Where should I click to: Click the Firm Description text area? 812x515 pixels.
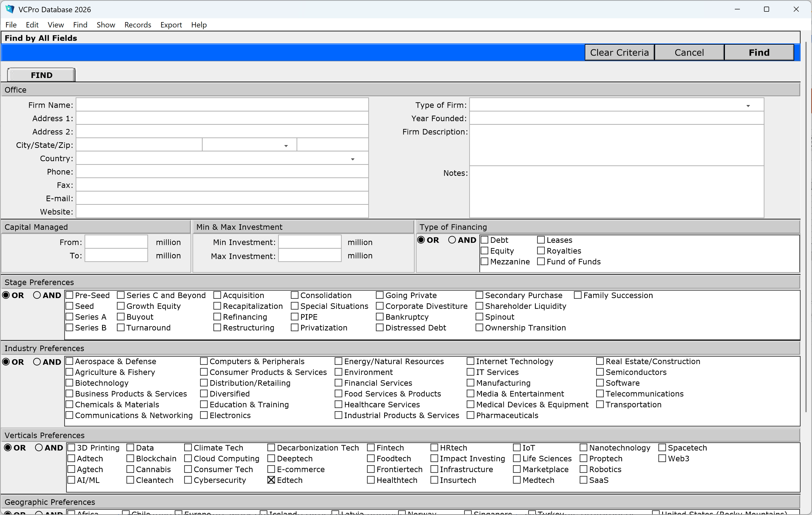617,145
